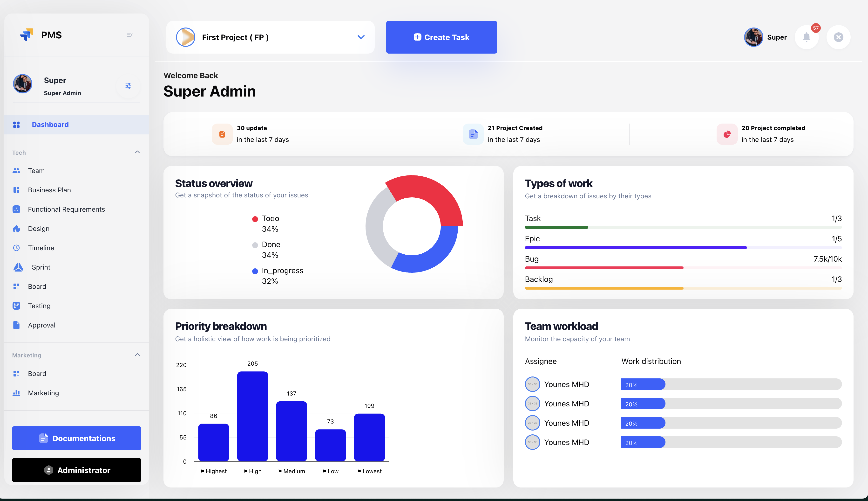The height and width of the screenshot is (501, 868).
Task: Toggle Todo legend item in Status overview
Action: click(x=270, y=218)
